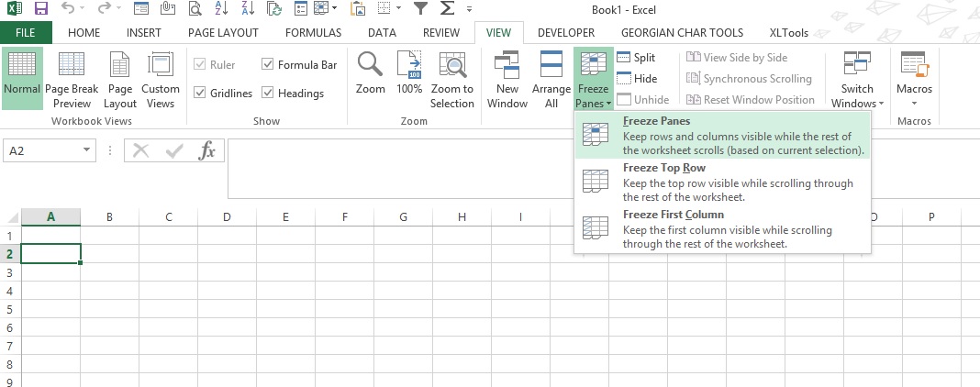Choose Freeze First Column option
The width and height of the screenshot is (980, 387).
(x=722, y=229)
